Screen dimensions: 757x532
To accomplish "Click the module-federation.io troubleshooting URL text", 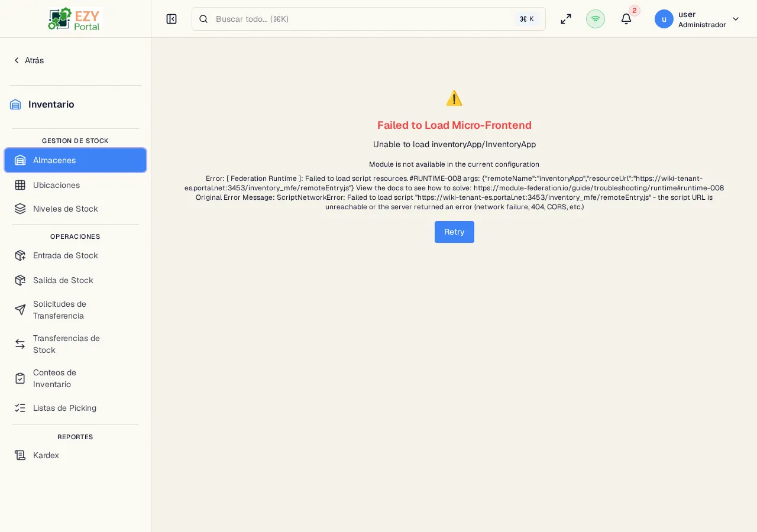I will (x=599, y=188).
